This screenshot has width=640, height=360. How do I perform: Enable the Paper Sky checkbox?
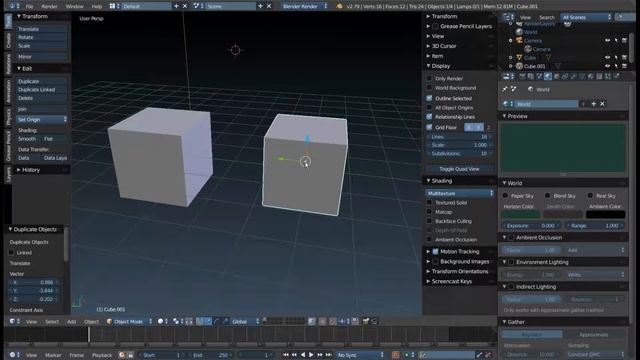tap(505, 196)
